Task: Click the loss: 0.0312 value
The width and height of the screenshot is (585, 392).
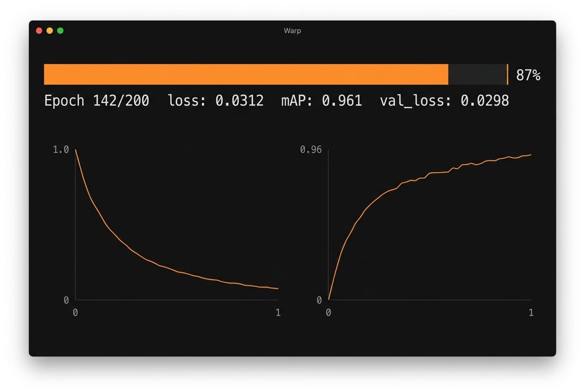Action: (216, 101)
